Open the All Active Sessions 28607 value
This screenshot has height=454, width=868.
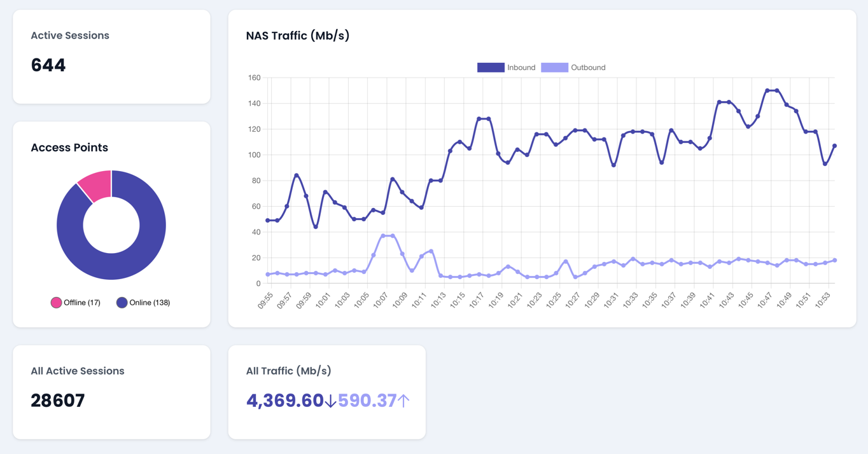[58, 401]
